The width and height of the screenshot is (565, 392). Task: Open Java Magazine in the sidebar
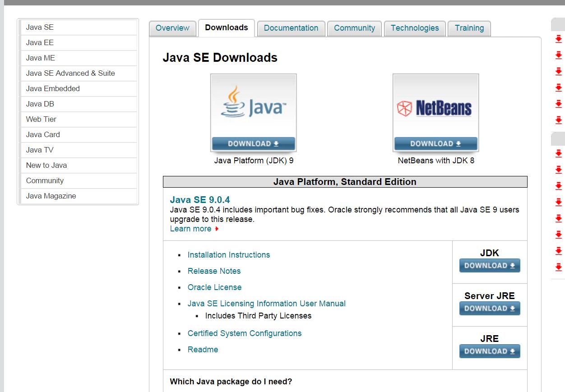(x=51, y=196)
